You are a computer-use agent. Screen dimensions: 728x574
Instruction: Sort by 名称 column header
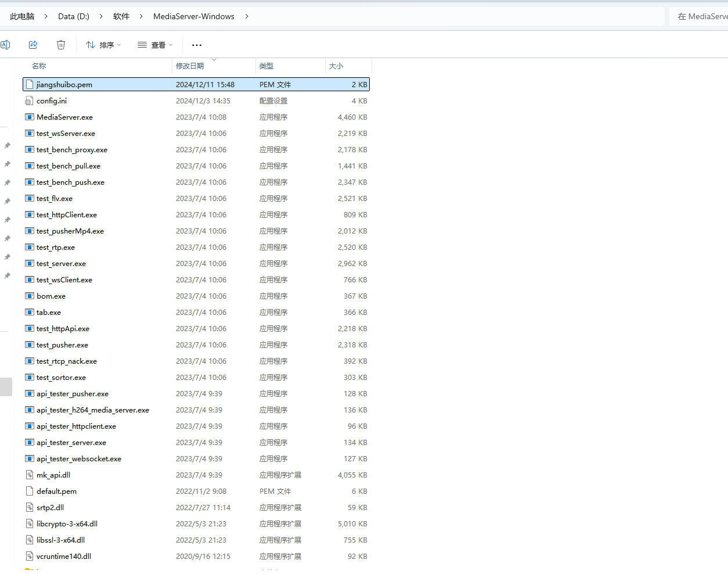pos(39,66)
